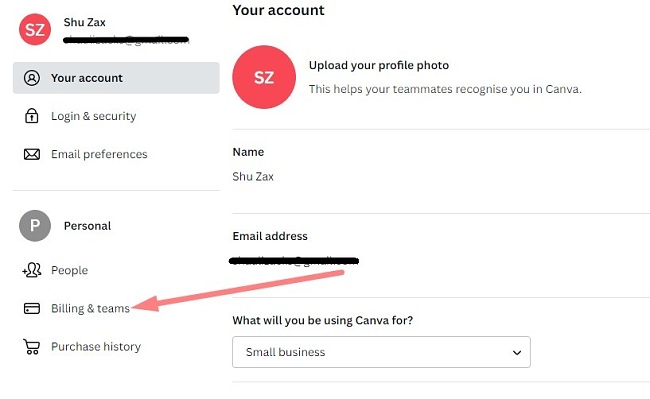Viewport: 650px width, 399px height.
Task: View Purchase history page
Action: pos(96,346)
